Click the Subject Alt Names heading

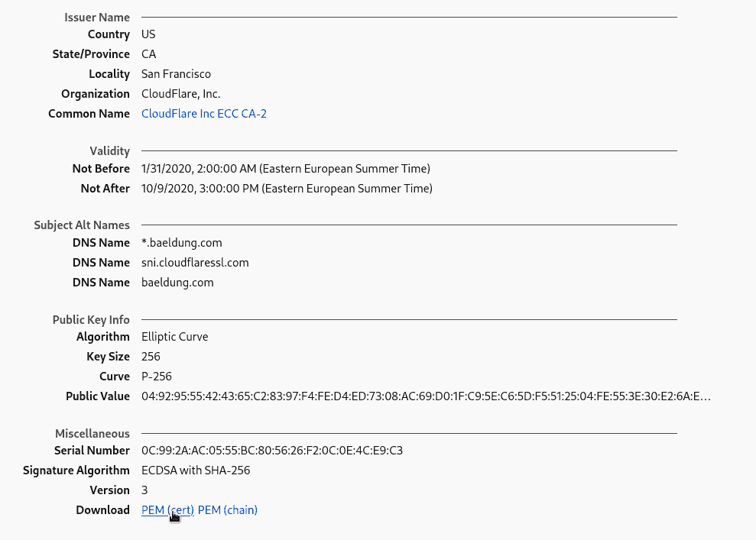(82, 225)
